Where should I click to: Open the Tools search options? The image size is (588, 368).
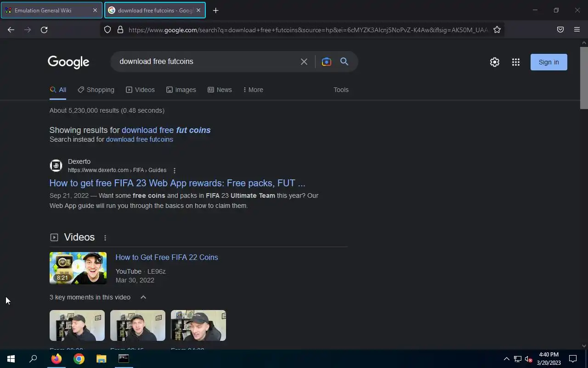coord(341,90)
